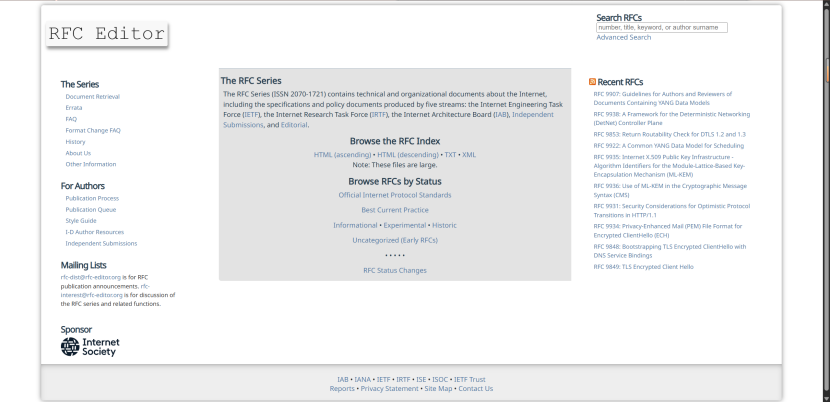Open I-D Author Resources link
The image size is (830, 402).
(x=95, y=232)
